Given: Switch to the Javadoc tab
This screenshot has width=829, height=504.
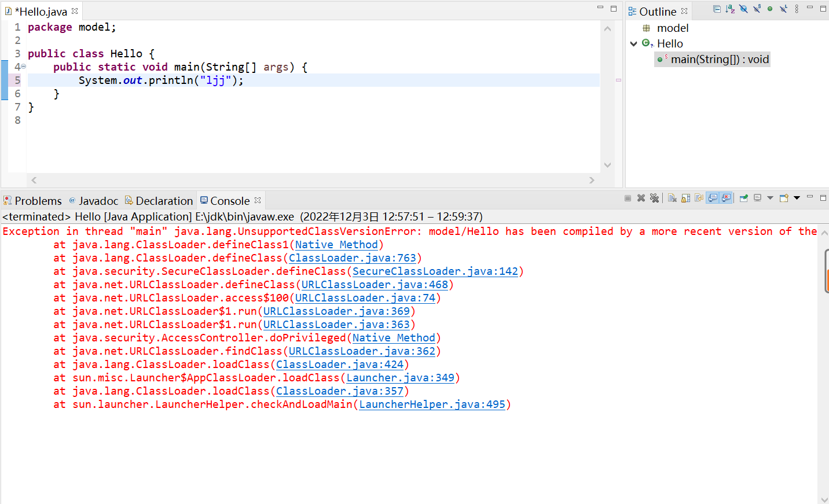Looking at the screenshot, I should (93, 200).
